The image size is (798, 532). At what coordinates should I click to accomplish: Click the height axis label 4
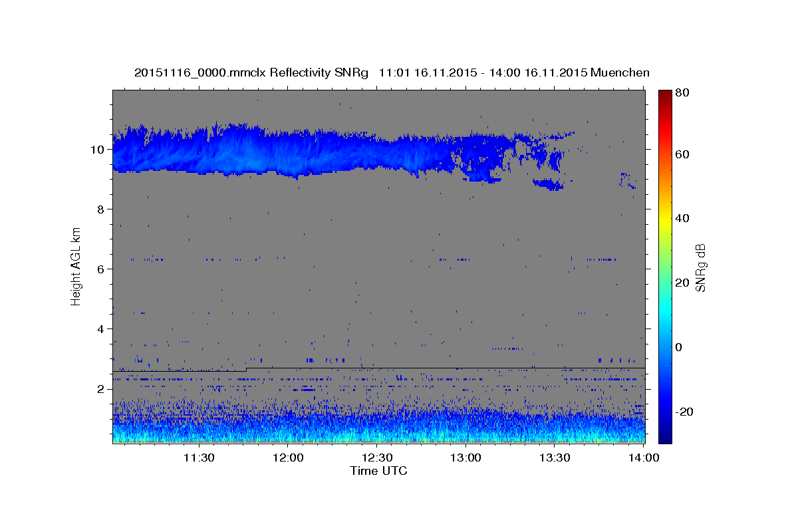click(100, 329)
